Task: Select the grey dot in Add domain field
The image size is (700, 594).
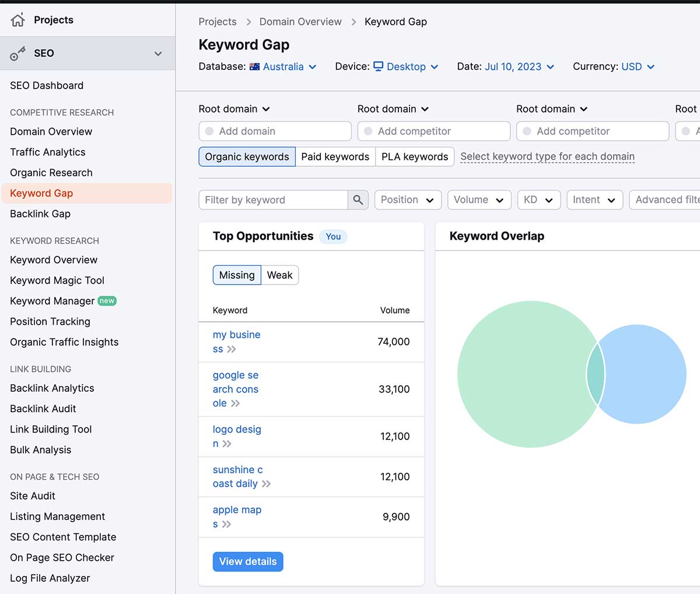Action: click(x=209, y=131)
